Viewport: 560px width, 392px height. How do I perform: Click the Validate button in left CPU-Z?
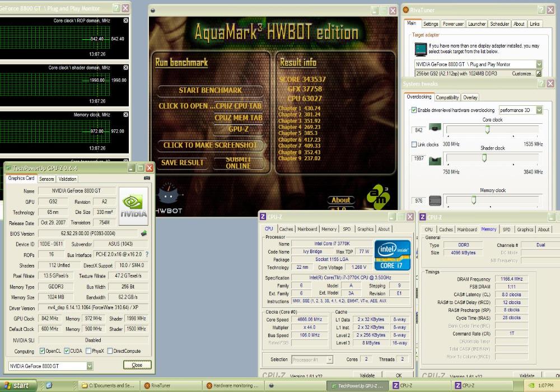pos(367,375)
